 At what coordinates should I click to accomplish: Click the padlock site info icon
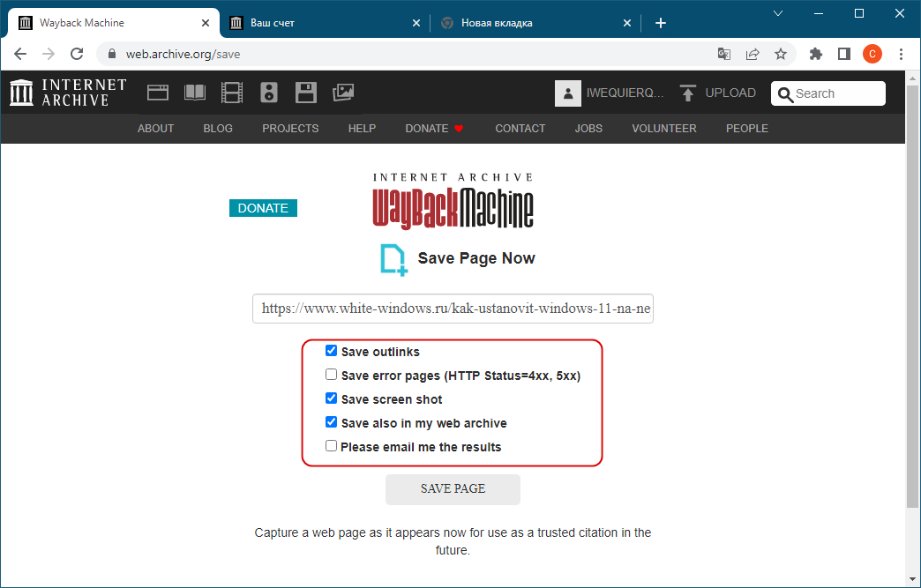pyautogui.click(x=112, y=54)
